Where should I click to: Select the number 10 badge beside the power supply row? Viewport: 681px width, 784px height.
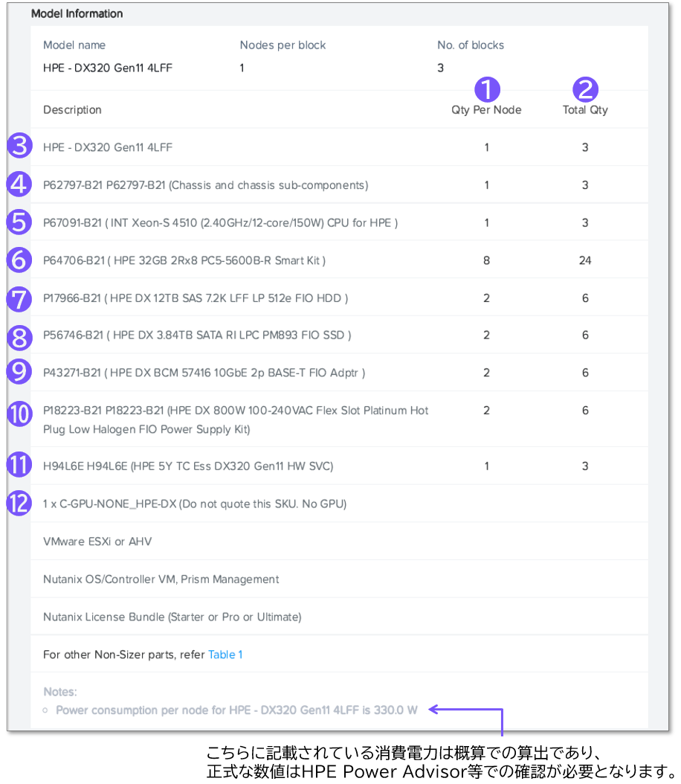click(x=19, y=414)
